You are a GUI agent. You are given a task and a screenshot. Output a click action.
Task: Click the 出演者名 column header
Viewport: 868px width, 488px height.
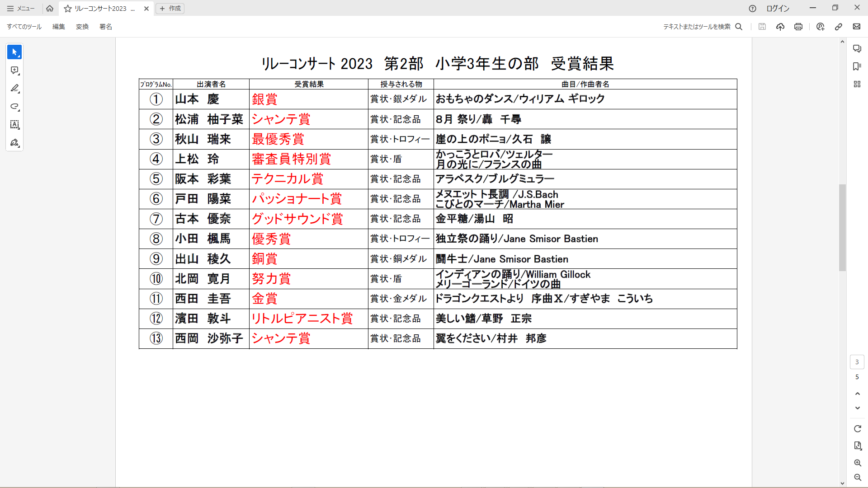click(211, 84)
